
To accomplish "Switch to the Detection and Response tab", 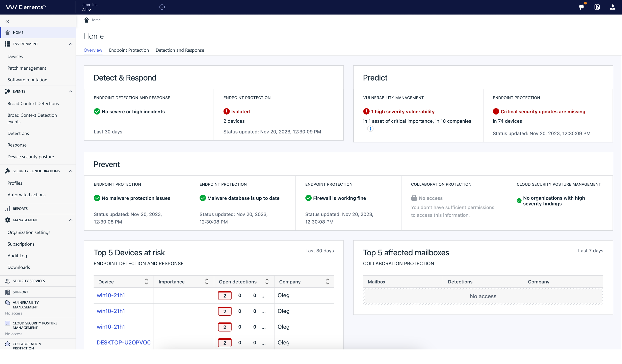I will pyautogui.click(x=180, y=50).
